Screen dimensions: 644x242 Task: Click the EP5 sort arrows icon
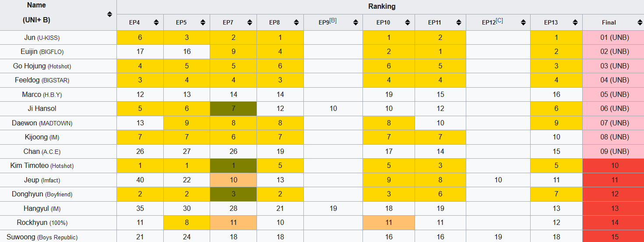(x=203, y=22)
